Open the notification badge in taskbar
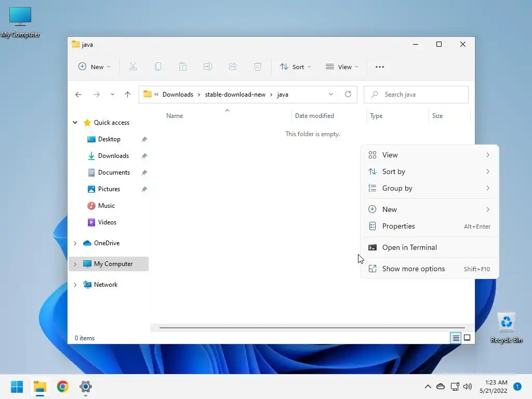The image size is (532, 399). tap(517, 387)
